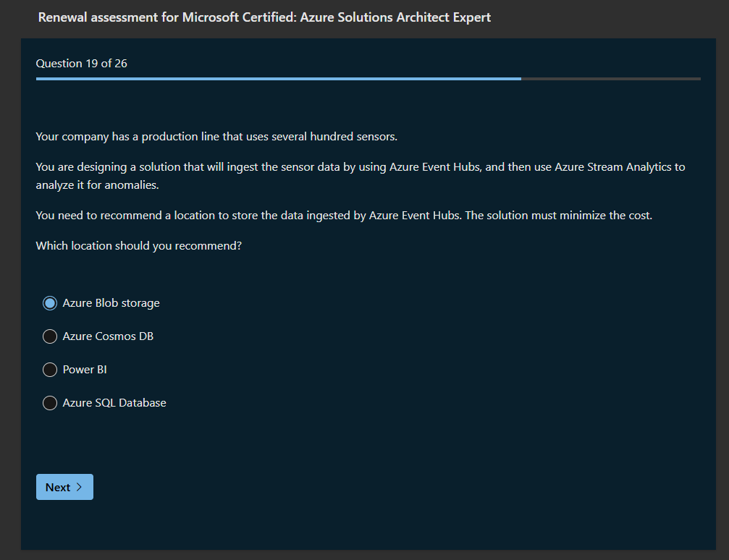Click the "Power BI" answer label text
Viewport: 729px width, 560px height.
pyautogui.click(x=85, y=370)
